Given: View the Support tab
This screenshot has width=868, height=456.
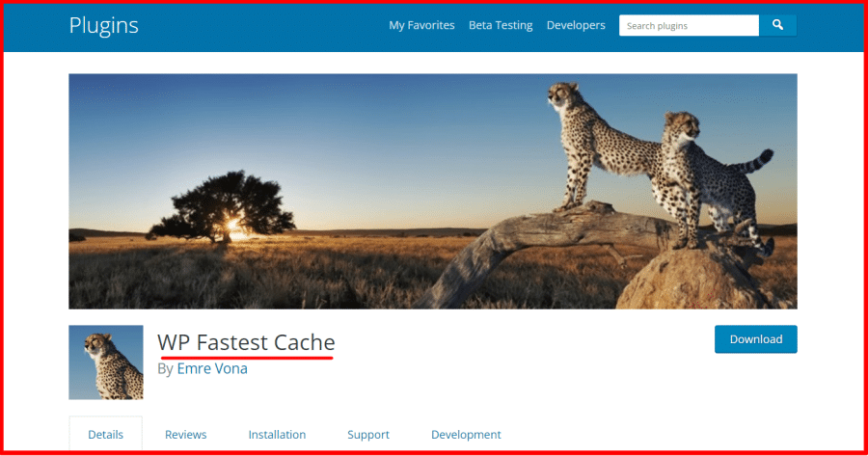Looking at the screenshot, I should coord(368,435).
